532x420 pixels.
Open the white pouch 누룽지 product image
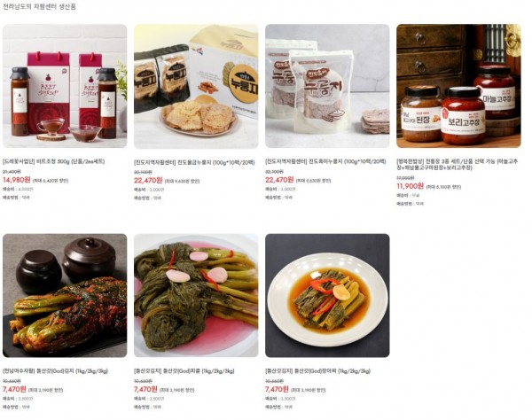click(327, 86)
